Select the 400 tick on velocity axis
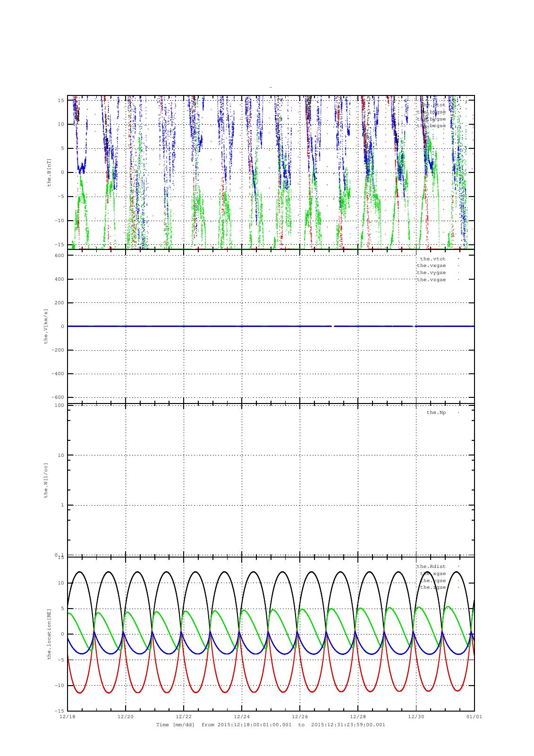 tap(59, 279)
